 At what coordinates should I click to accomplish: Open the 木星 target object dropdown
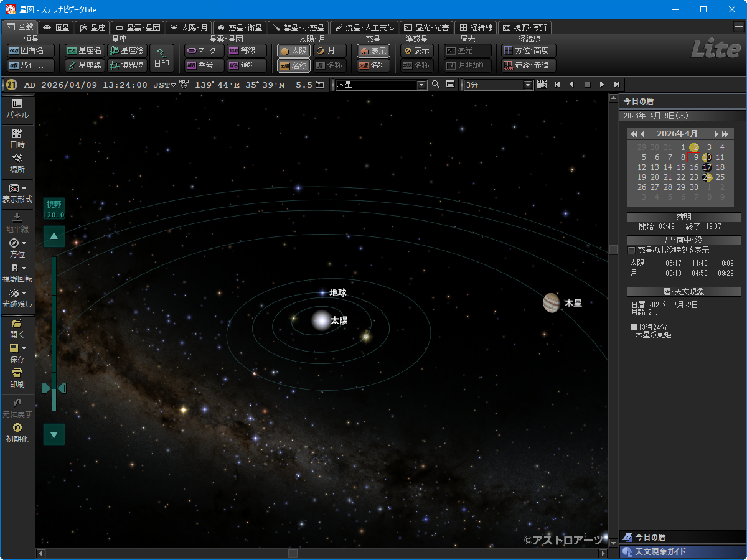421,85
